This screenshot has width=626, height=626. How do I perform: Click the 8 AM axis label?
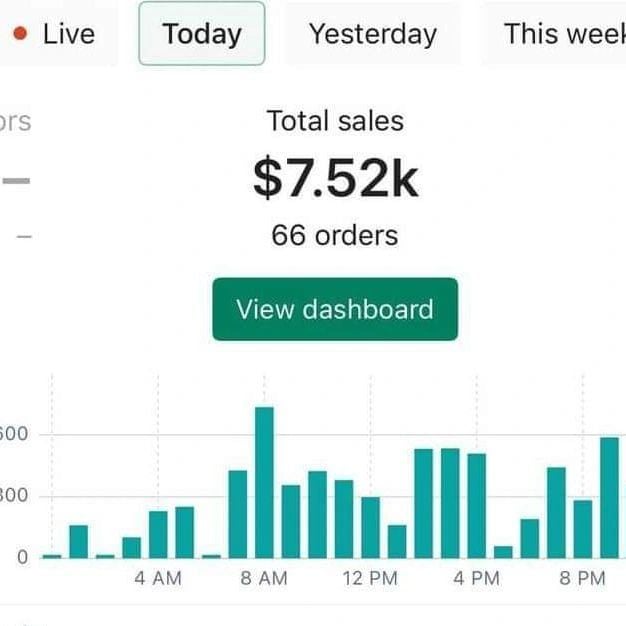[264, 578]
